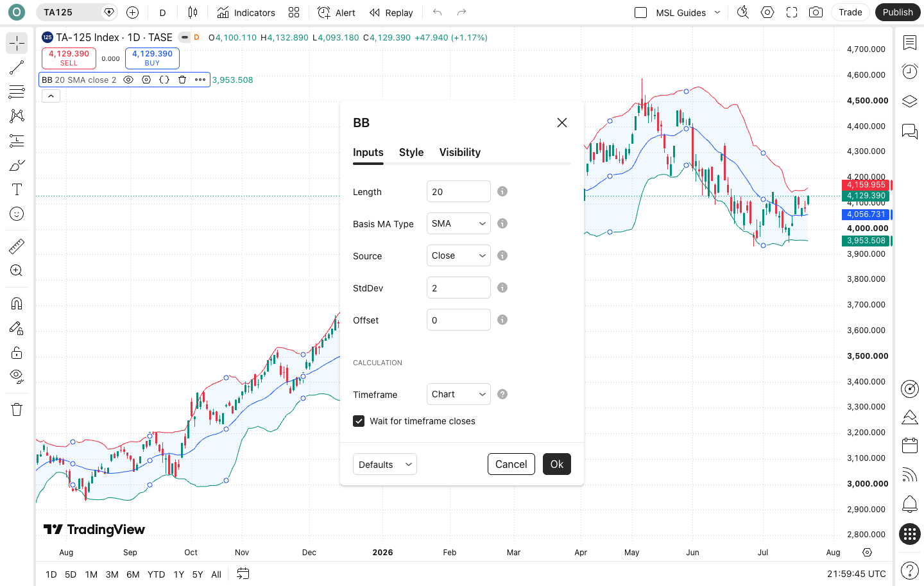Remove the BB indicator
This screenshot has width=924, height=586.
(x=182, y=80)
